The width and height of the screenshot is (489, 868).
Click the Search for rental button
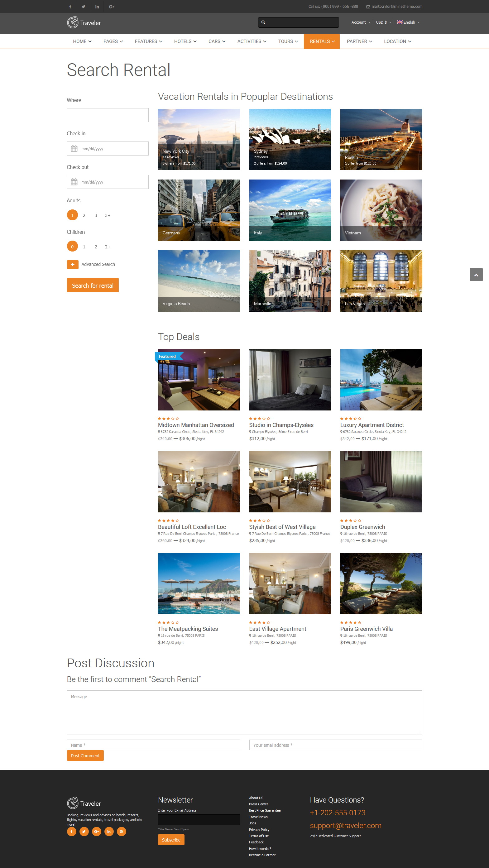click(x=93, y=285)
